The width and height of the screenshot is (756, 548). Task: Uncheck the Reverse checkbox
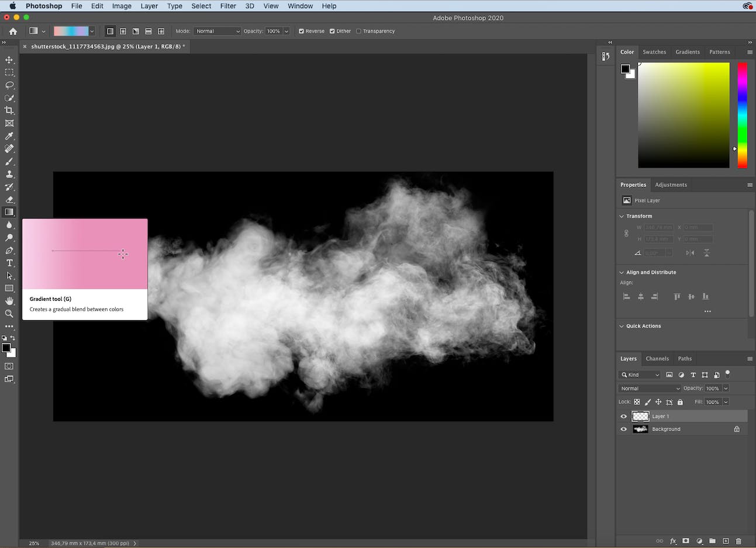302,32
